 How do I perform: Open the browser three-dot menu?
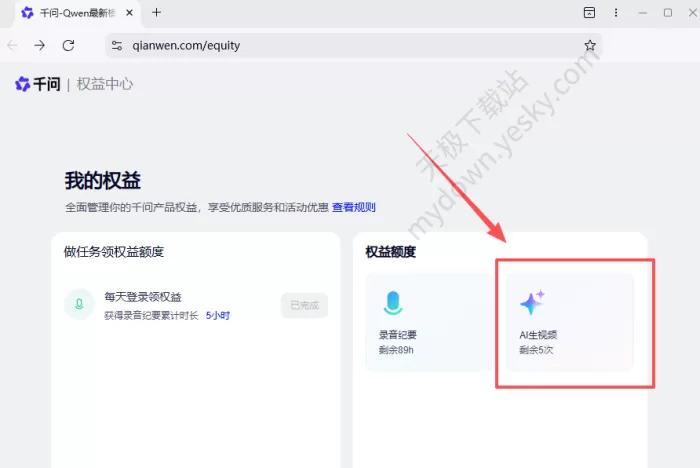pyautogui.click(x=616, y=13)
